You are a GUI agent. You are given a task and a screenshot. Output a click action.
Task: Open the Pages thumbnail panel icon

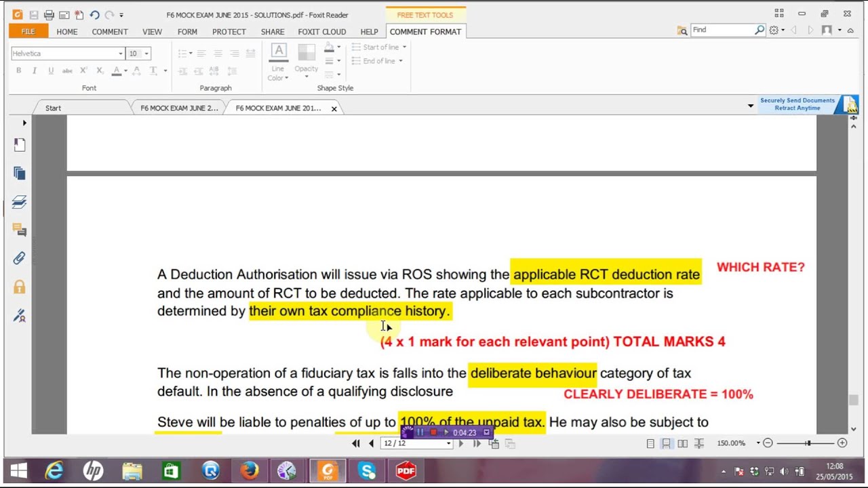click(19, 174)
